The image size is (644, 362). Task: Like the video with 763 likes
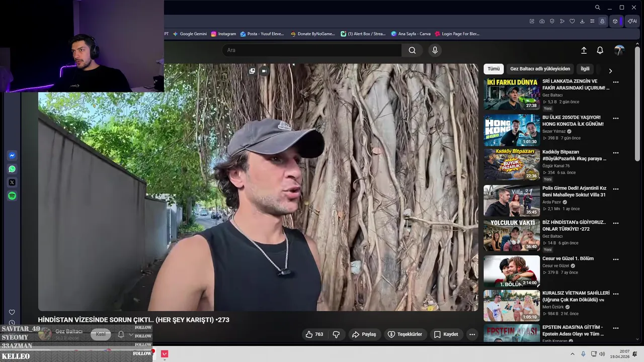tap(315, 334)
